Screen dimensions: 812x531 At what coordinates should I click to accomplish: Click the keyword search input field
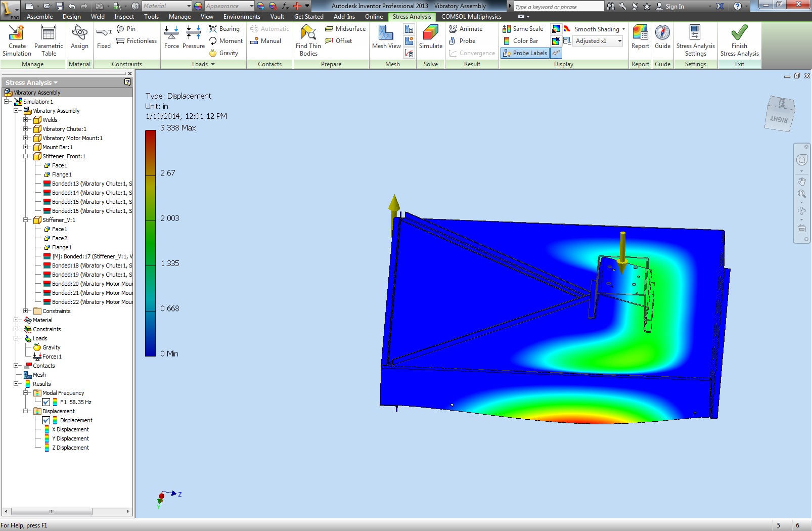(x=558, y=7)
